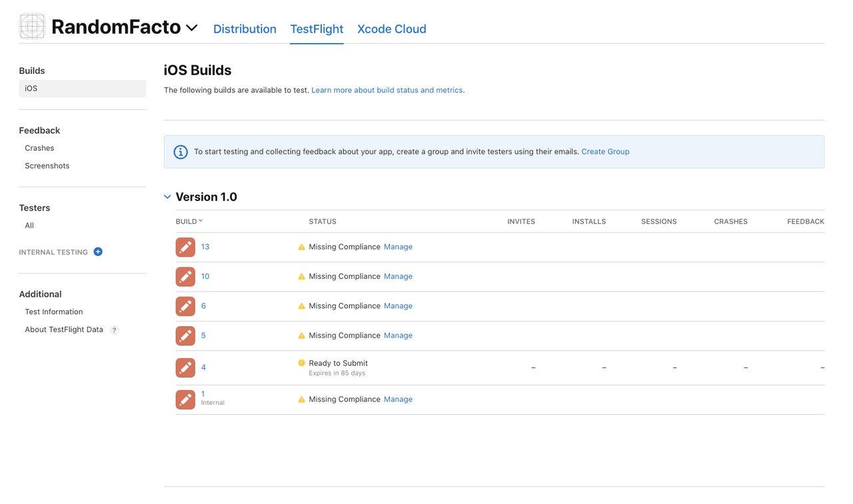Click the Create Group link

click(x=605, y=152)
